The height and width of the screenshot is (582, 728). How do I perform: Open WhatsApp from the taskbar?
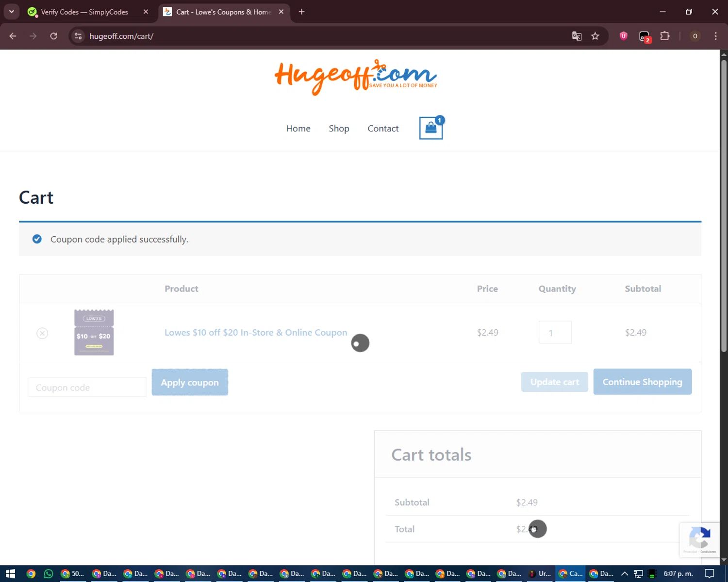tap(49, 574)
